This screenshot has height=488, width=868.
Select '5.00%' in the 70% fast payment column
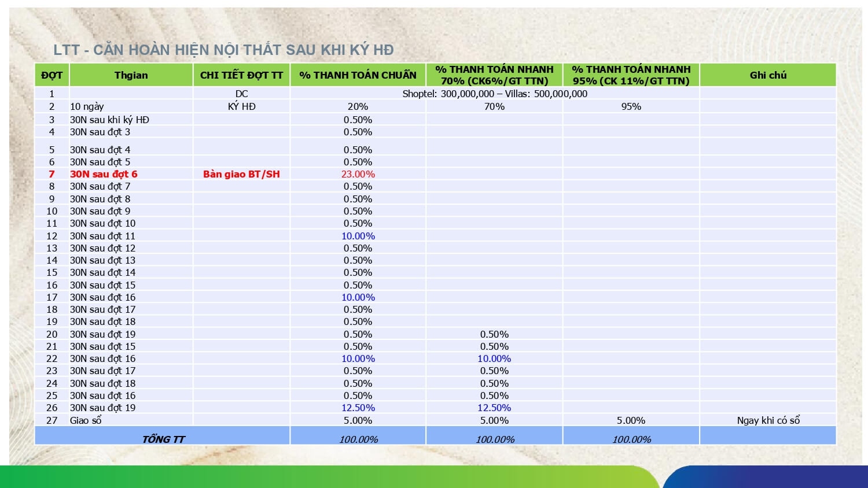[x=494, y=420]
